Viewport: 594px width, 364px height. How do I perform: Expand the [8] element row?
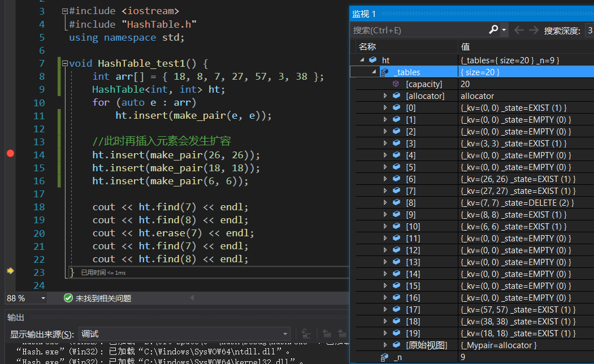385,203
